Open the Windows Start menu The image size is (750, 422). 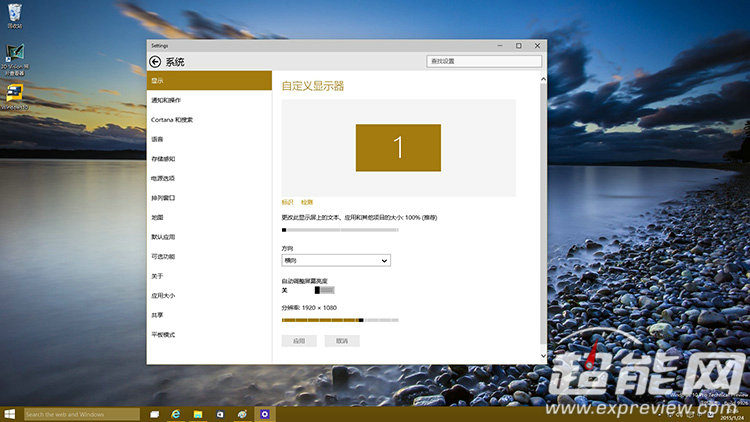pos(10,413)
